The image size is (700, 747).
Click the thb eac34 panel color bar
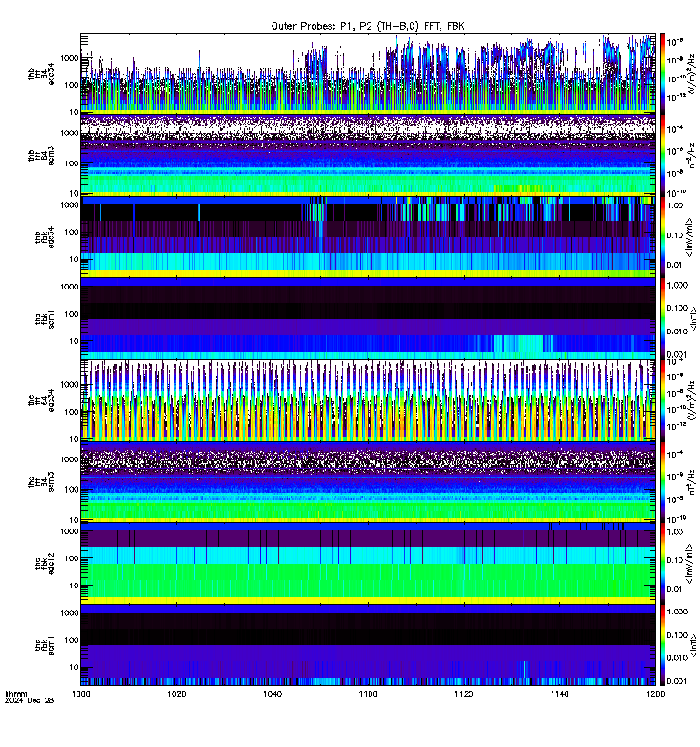click(663, 73)
